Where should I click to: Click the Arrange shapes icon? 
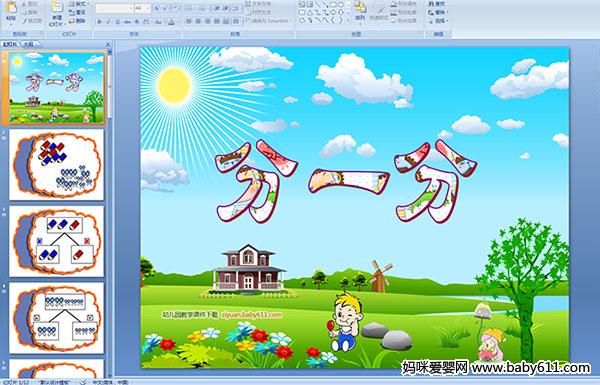tap(360, 12)
